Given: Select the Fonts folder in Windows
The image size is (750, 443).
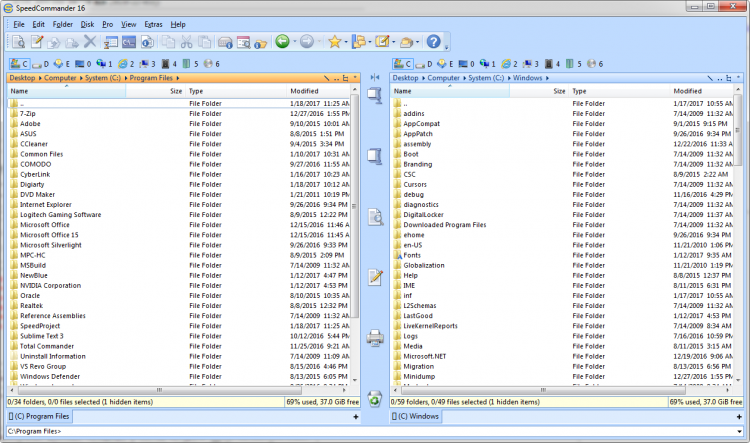Looking at the screenshot, I should point(412,255).
